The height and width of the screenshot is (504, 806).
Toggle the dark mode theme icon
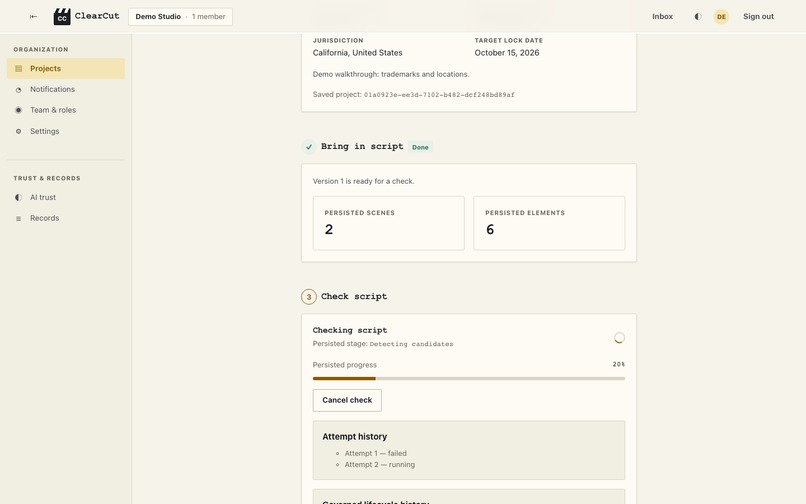[698, 16]
